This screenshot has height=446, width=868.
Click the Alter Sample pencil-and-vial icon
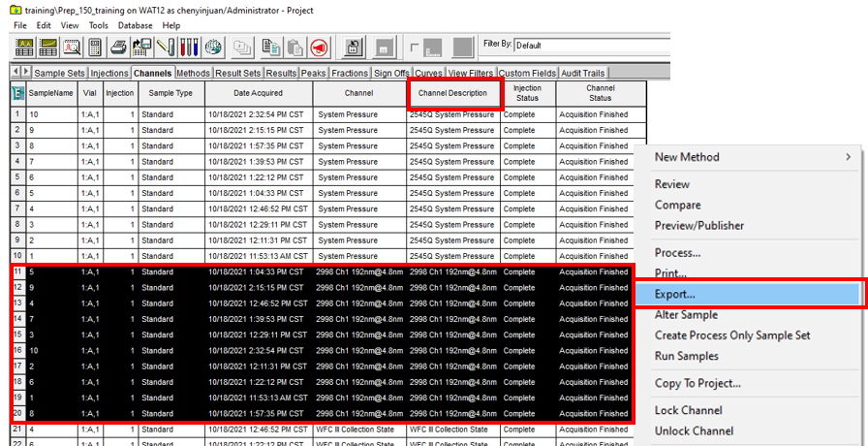[166, 48]
